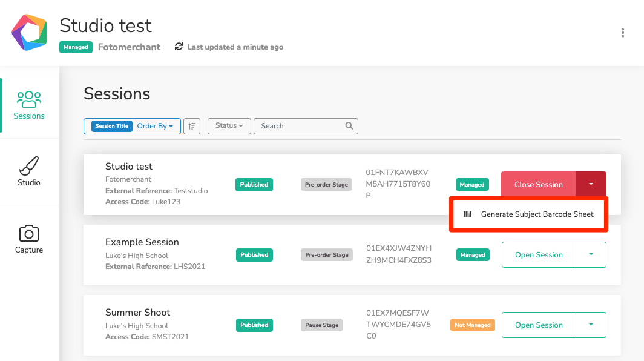Open the Sessions sidebar section
Viewport: 644px width, 361px height.
pos(29,105)
